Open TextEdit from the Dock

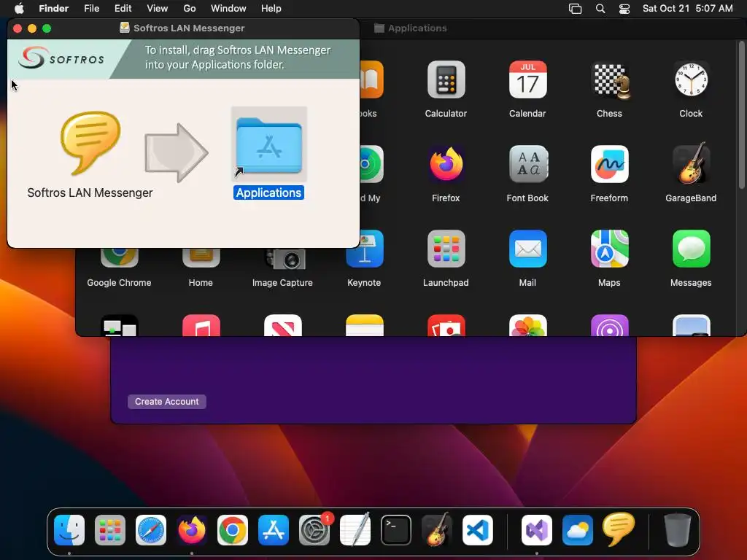pyautogui.click(x=355, y=529)
